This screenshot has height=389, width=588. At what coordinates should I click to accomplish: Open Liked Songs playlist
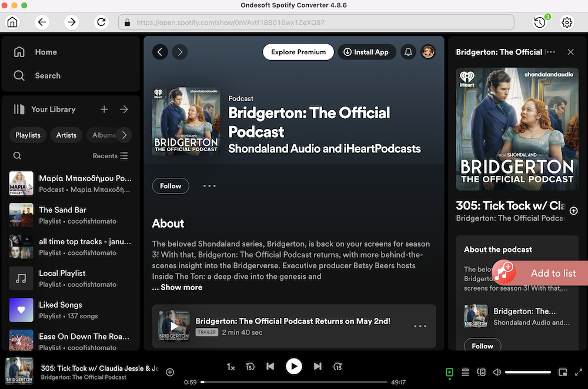pos(71,310)
